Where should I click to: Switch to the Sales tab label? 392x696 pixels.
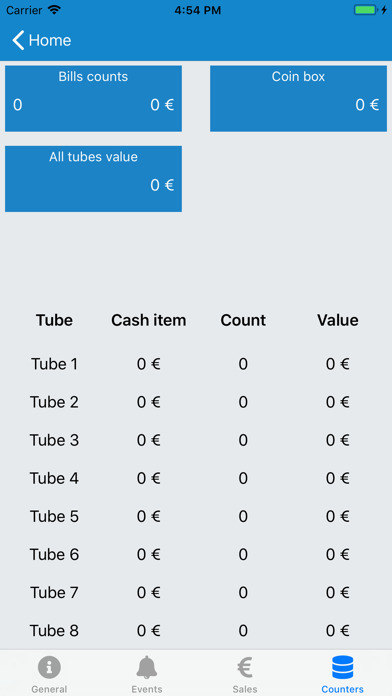pyautogui.click(x=245, y=689)
